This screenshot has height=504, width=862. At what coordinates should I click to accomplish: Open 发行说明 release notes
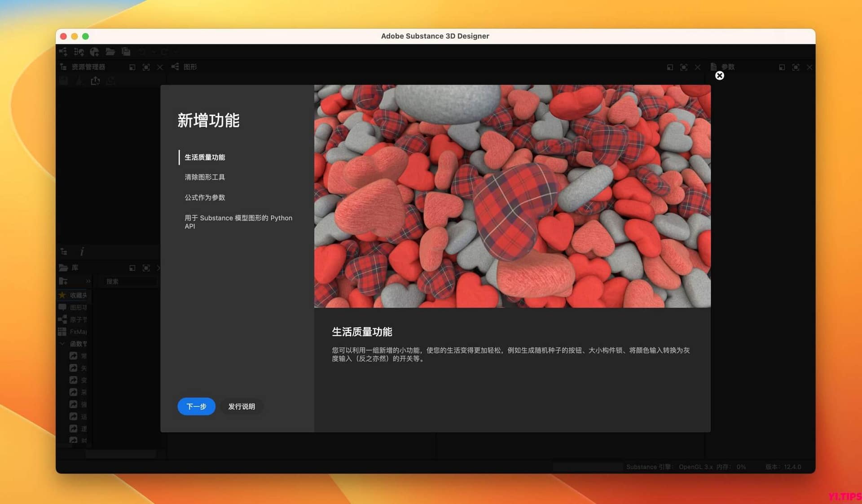242,407
